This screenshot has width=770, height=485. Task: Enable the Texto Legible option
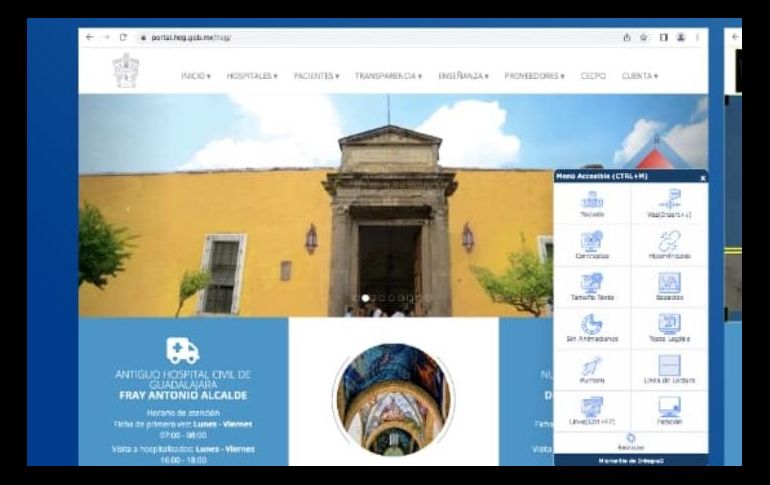pyautogui.click(x=669, y=328)
